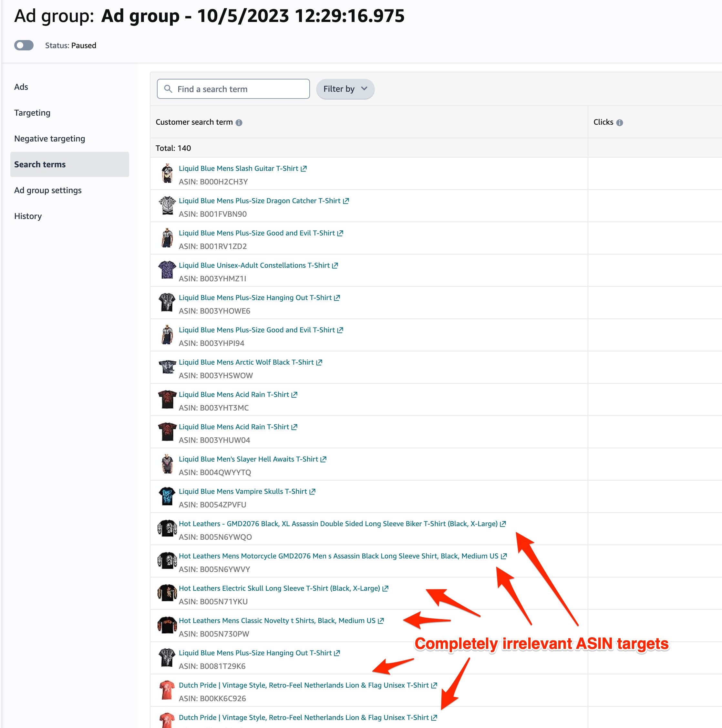The height and width of the screenshot is (728, 722).
Task: Click external link icon in B005N6YWQO row
Action: tap(503, 524)
